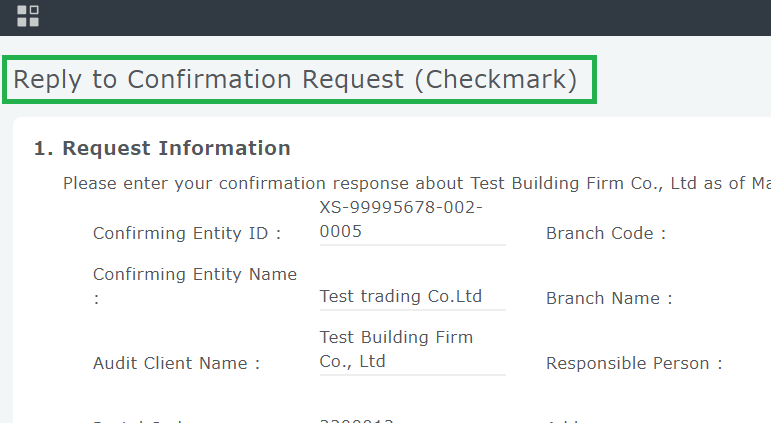Click the Responsible Person label

click(x=634, y=364)
